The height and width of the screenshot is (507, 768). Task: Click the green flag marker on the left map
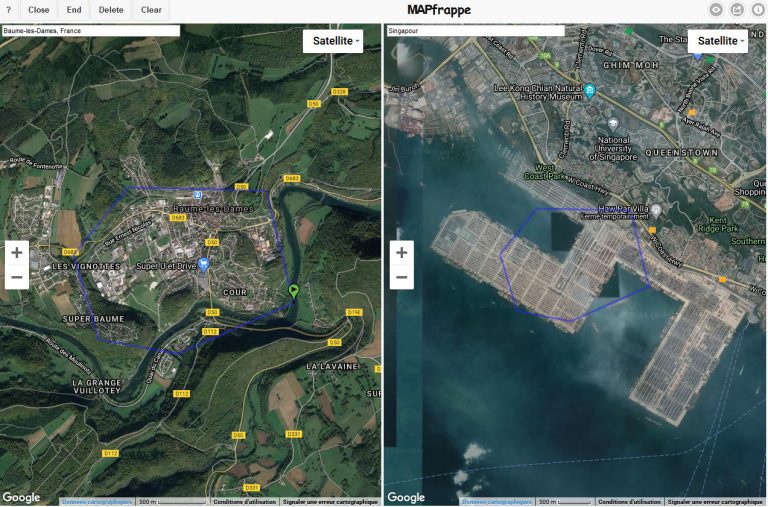[293, 291]
